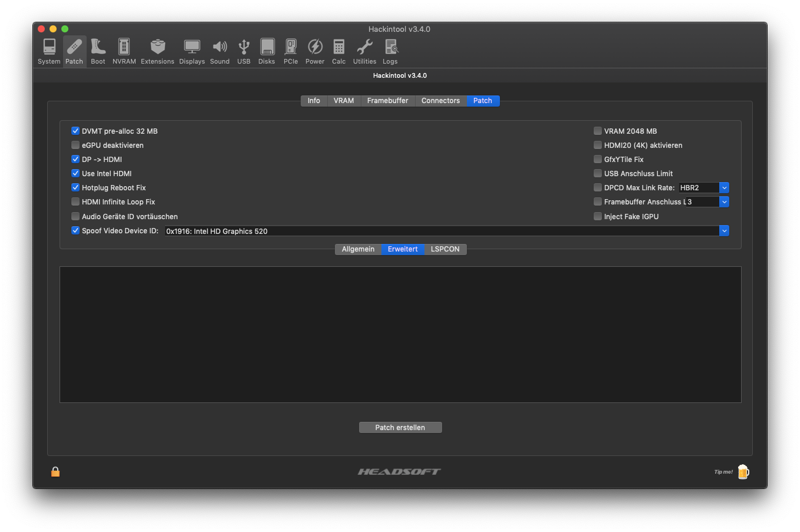Maximize the Hackintool window
The width and height of the screenshot is (800, 532).
(x=65, y=29)
